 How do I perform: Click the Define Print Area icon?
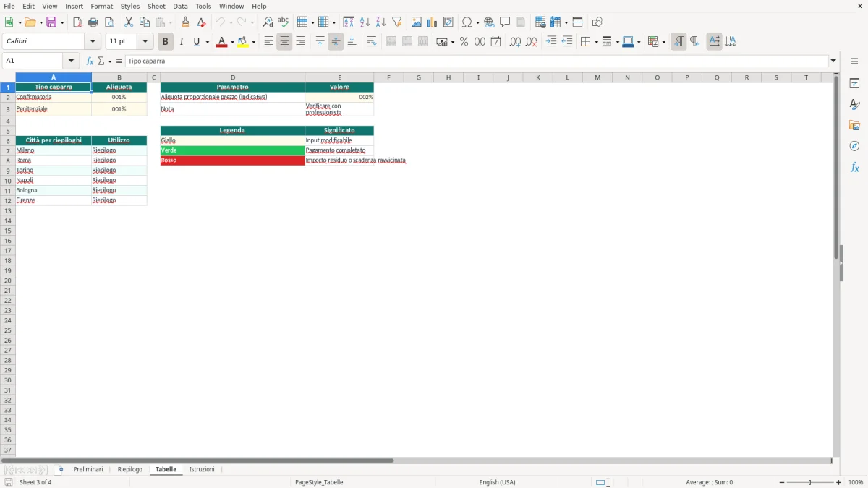(540, 22)
